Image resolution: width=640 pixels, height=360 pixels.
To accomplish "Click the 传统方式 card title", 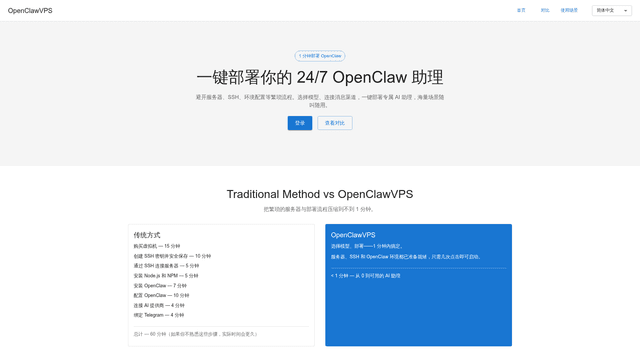I will (147, 235).
